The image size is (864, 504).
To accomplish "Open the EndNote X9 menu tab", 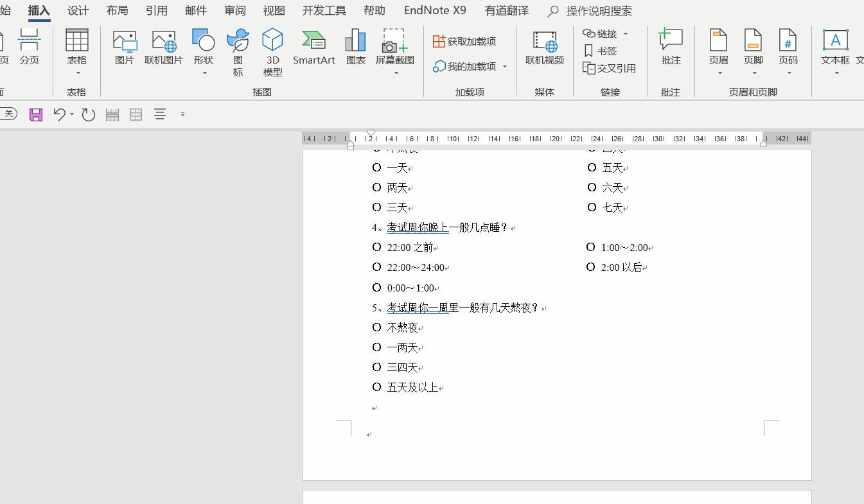I will (x=435, y=10).
